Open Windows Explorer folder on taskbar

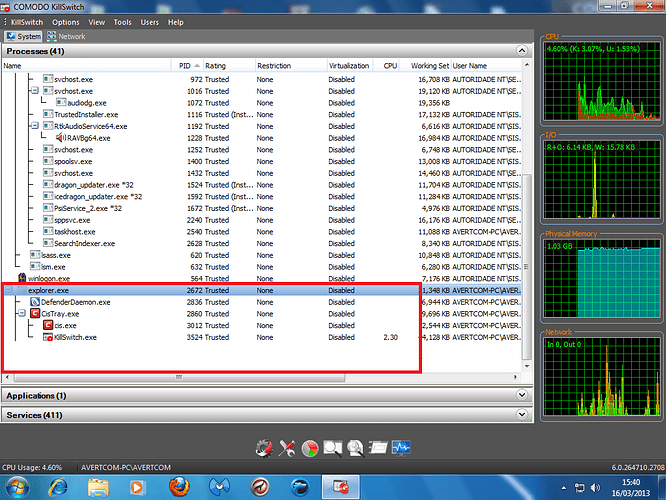(x=98, y=487)
